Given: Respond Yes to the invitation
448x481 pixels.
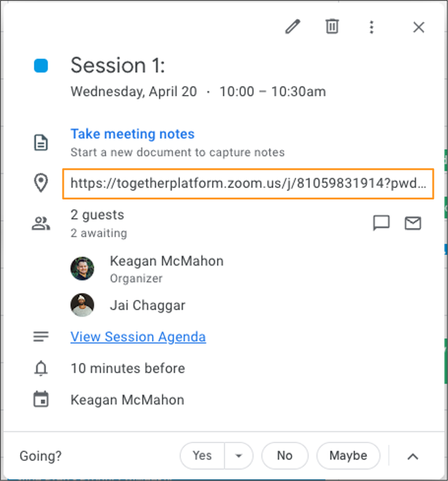Looking at the screenshot, I should [x=202, y=456].
